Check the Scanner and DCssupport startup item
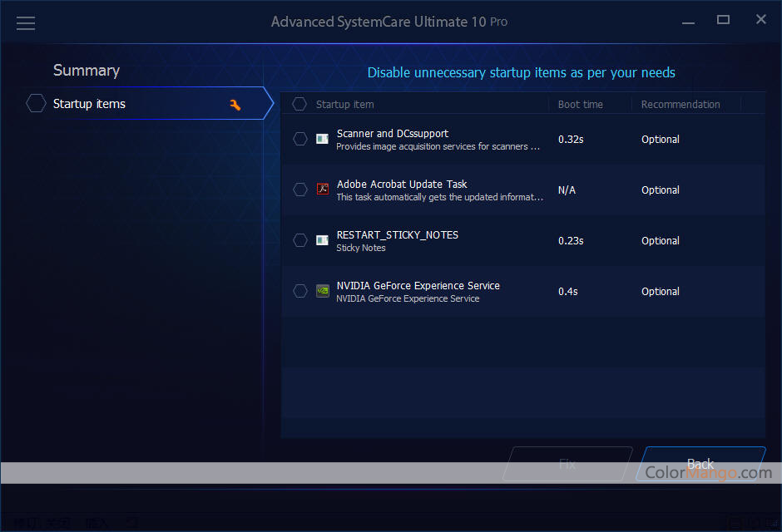This screenshot has width=782, height=532. click(299, 139)
